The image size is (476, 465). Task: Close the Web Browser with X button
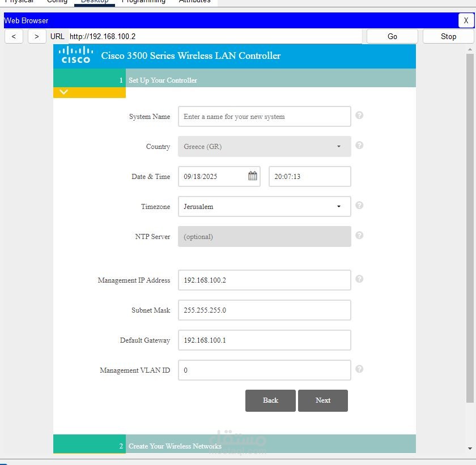point(466,20)
